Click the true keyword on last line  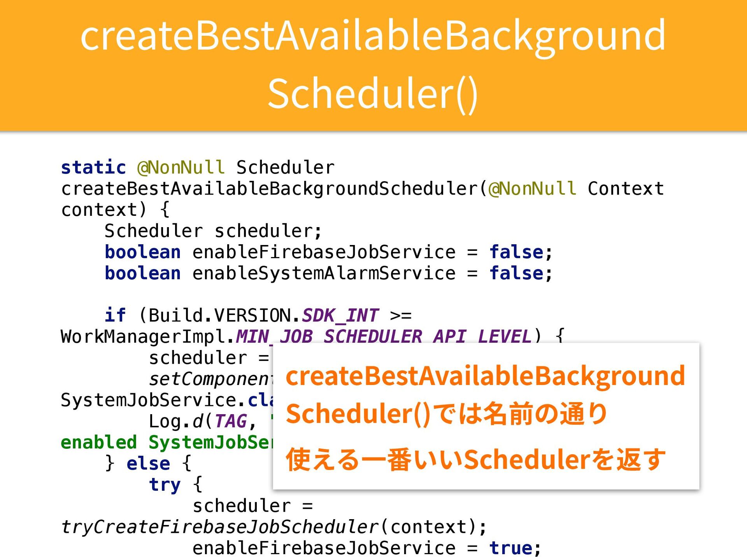[x=510, y=548]
